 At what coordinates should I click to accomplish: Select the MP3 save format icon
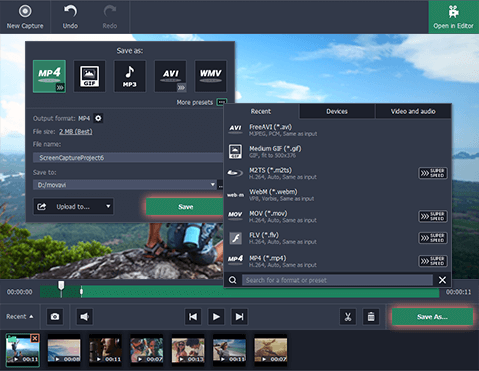click(x=130, y=76)
